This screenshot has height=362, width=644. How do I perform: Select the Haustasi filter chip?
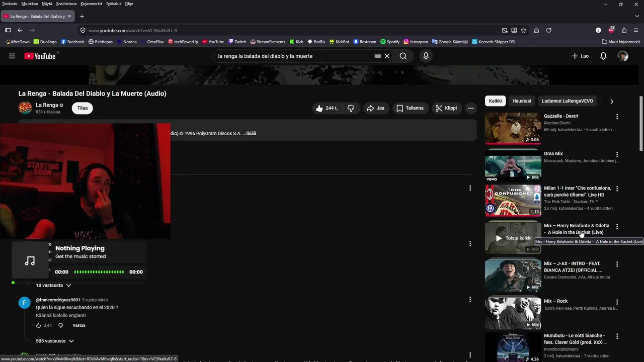pyautogui.click(x=522, y=101)
